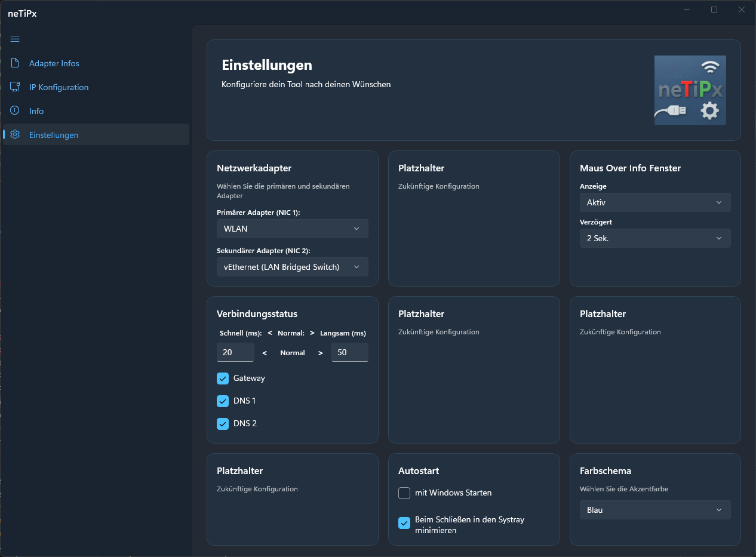Navigate to IP Konfiguration
The height and width of the screenshot is (557, 756).
tap(59, 87)
